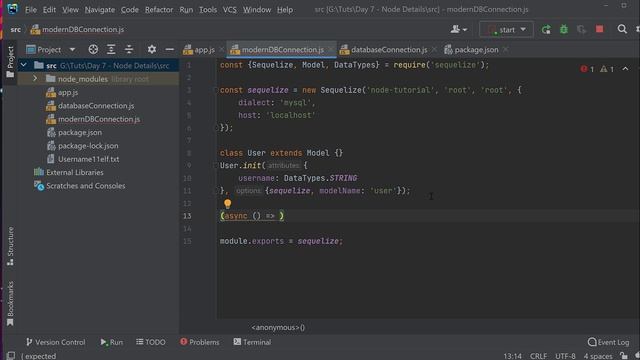Open the File menu
The width and height of the screenshot is (640, 360).
pyautogui.click(x=31, y=9)
